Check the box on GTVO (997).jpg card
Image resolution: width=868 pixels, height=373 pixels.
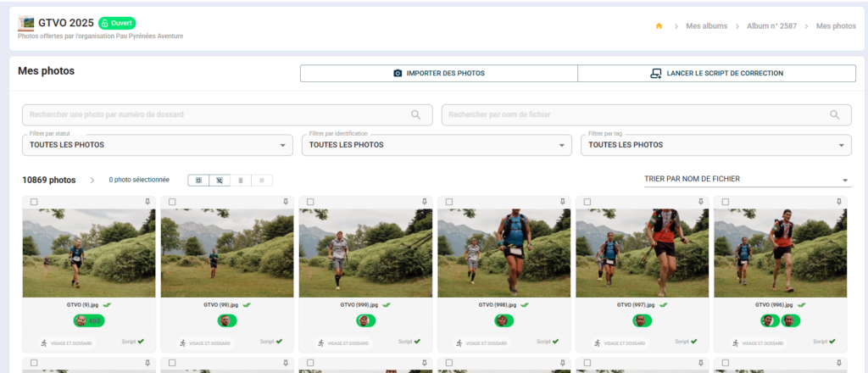[587, 202]
